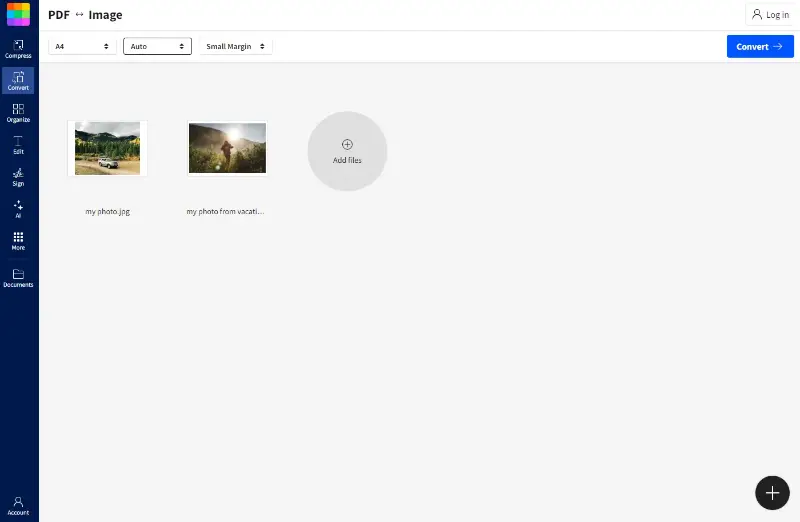Screen dimensions: 800x522
Task: Open the Auto orientation dropdown
Action: 157,46
